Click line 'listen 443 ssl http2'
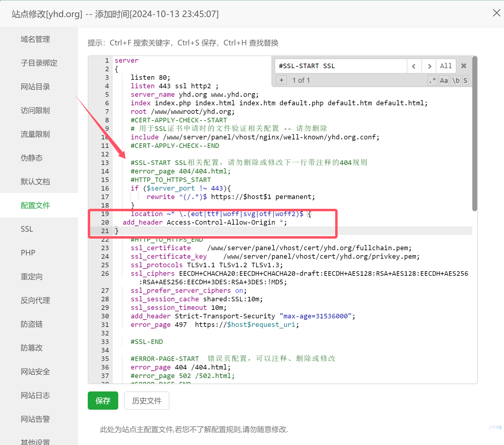504x445 pixels. tap(175, 86)
